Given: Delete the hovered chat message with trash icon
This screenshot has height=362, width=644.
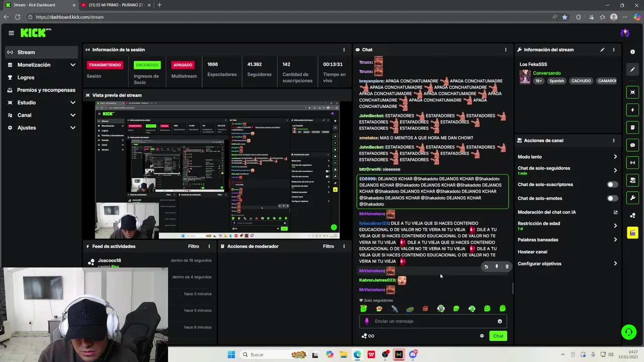Looking at the screenshot, I should coord(507,267).
